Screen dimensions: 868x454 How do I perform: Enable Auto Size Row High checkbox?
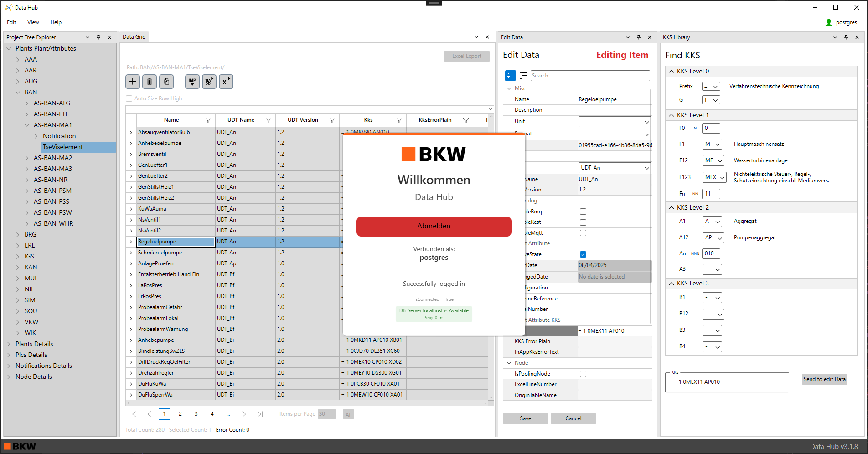[x=129, y=98]
